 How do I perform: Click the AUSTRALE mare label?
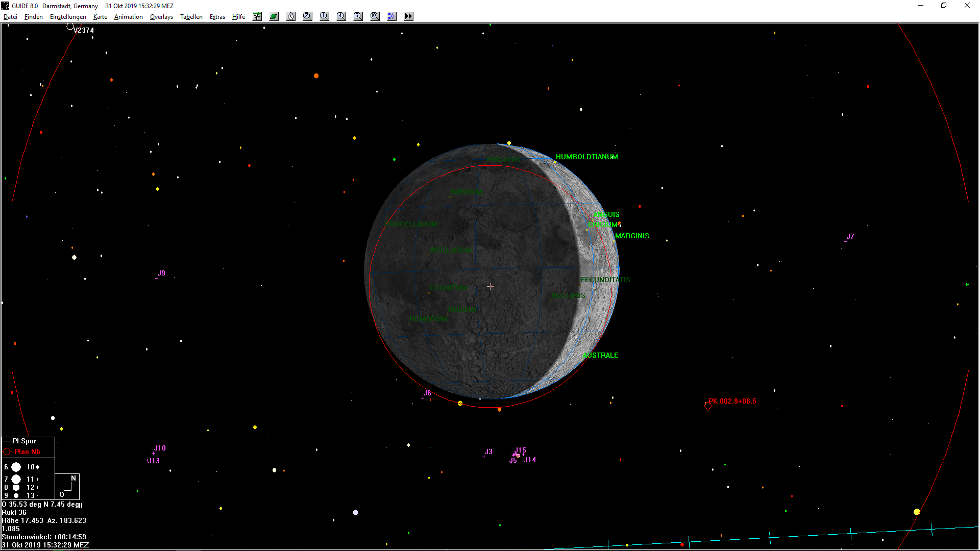(x=600, y=355)
